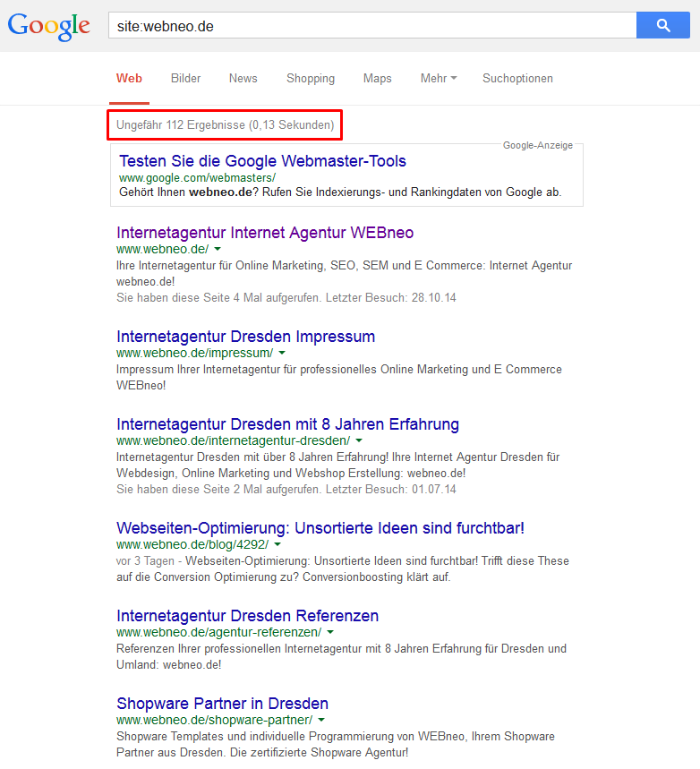Click the www.webneo.de/shopware-partner/ green URL
This screenshot has width=700, height=769.
click(214, 721)
